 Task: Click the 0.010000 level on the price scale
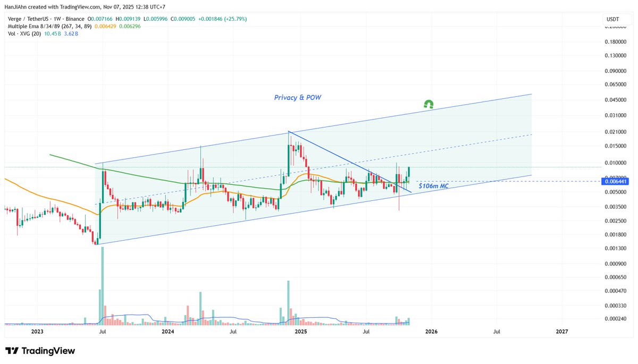point(615,162)
